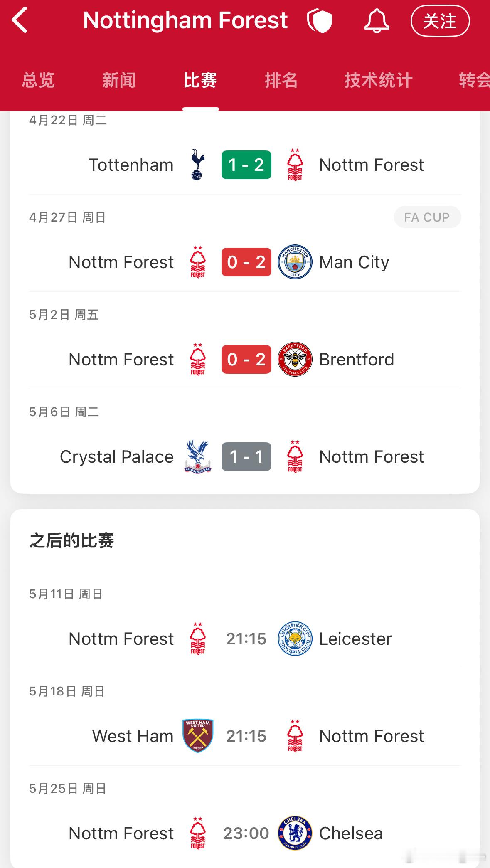
Task: Tap the Tottenham crest icon
Action: [198, 165]
